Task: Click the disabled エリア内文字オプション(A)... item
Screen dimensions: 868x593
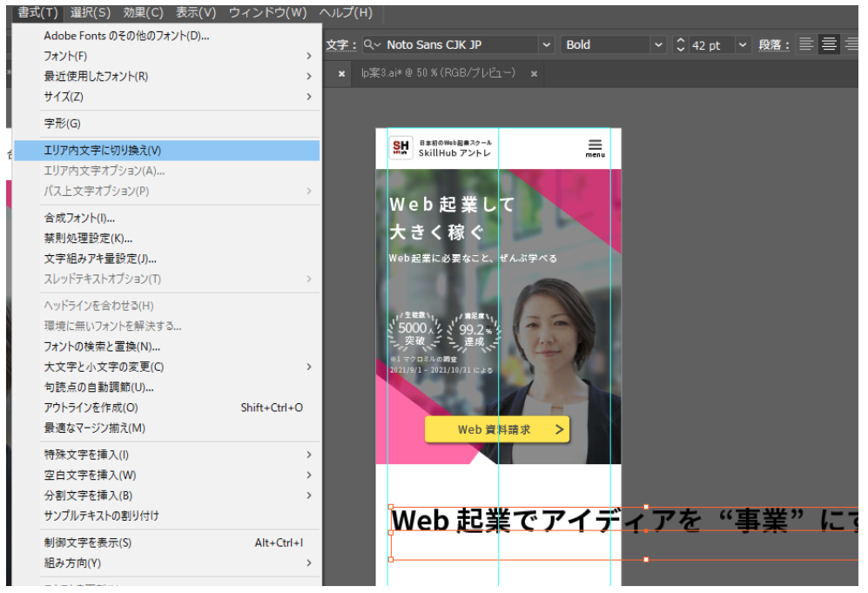Action: (x=166, y=171)
